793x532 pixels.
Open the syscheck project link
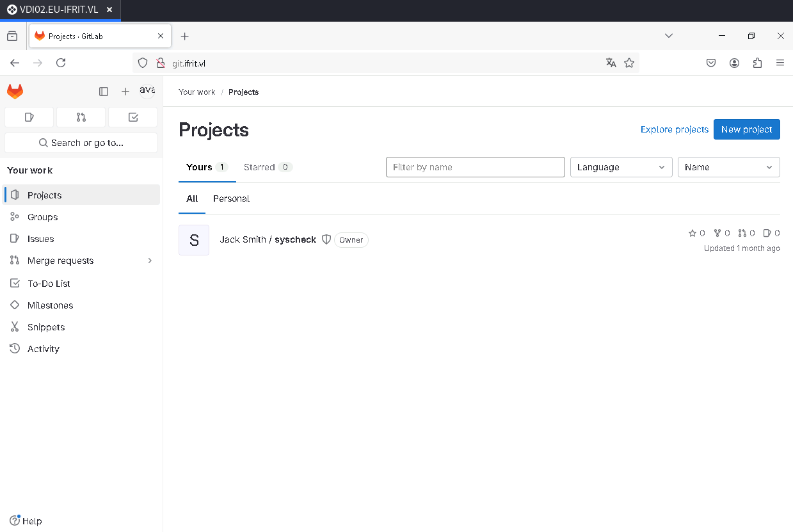click(296, 239)
